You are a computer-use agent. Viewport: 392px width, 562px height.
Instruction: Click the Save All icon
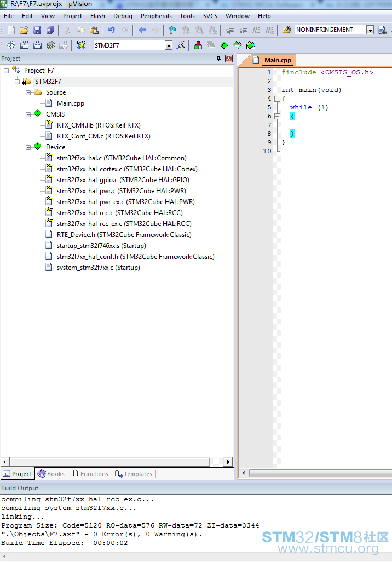[x=50, y=30]
